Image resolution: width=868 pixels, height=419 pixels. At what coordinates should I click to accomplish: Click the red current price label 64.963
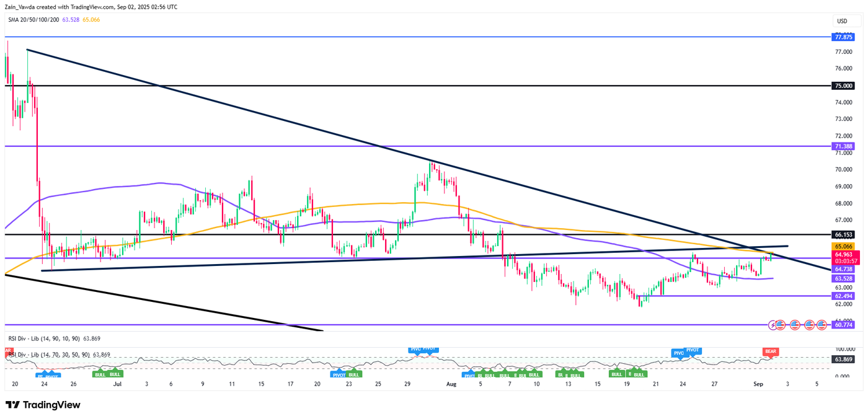tap(843, 254)
